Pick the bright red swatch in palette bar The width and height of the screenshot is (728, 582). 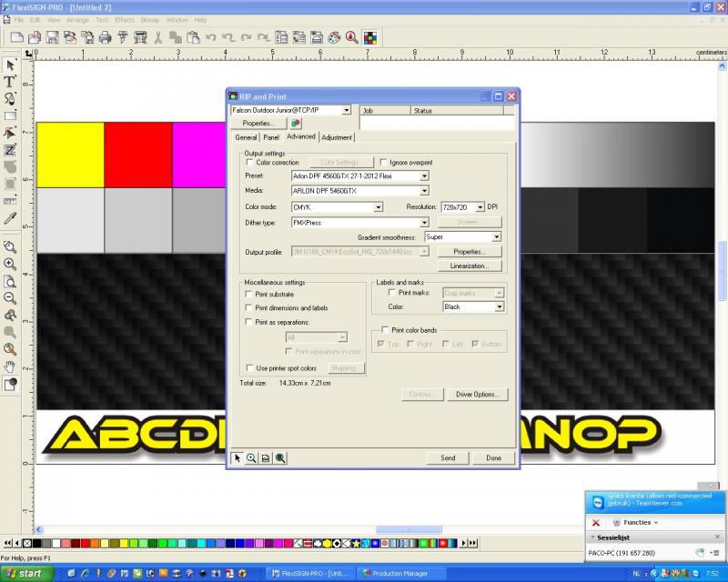click(x=86, y=543)
